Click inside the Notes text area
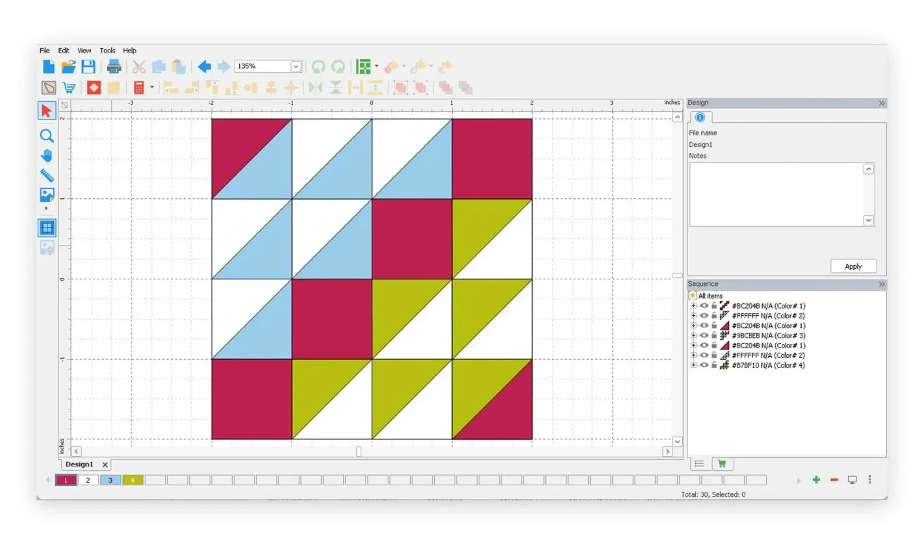 [776, 195]
